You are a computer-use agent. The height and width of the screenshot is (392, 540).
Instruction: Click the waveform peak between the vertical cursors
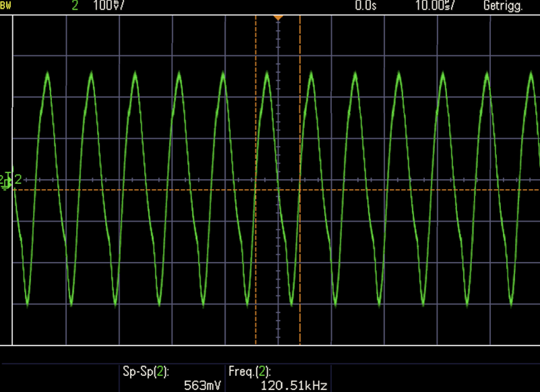click(267, 72)
